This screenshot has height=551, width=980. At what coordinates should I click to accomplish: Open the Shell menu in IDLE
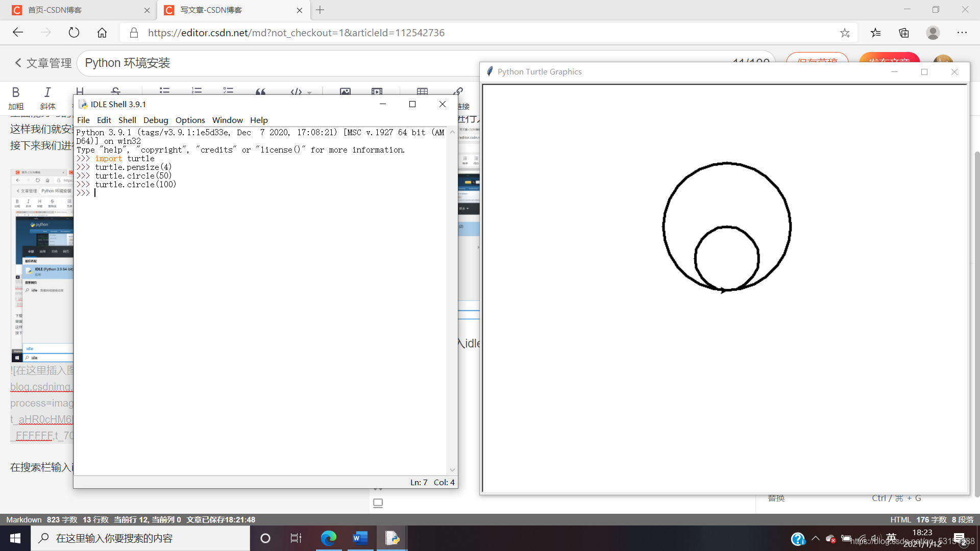[127, 120]
